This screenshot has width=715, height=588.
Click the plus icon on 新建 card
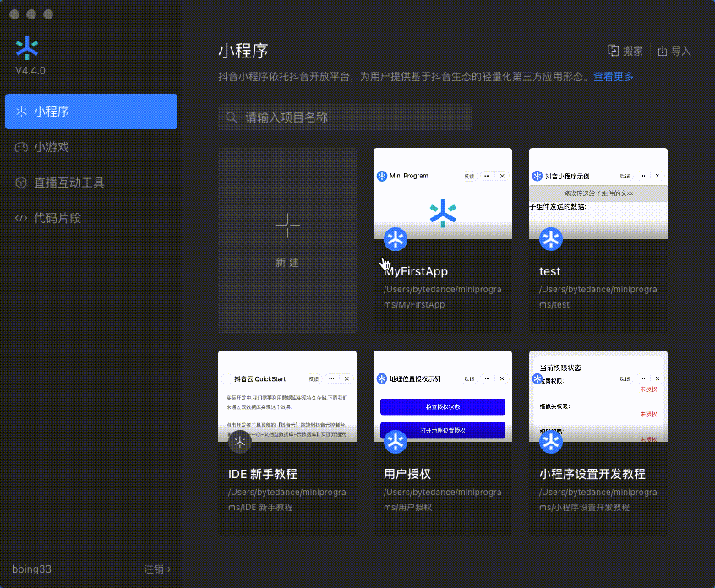pos(287,226)
